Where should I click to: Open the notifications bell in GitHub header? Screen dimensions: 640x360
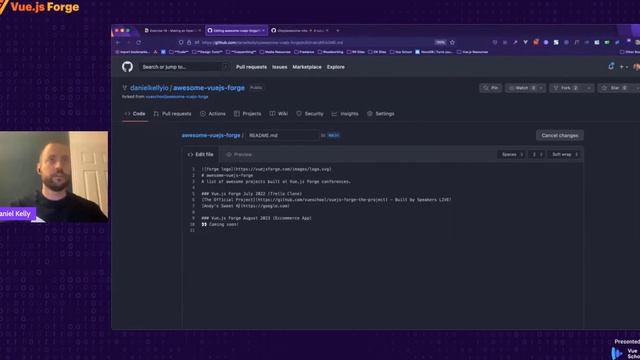click(x=611, y=66)
